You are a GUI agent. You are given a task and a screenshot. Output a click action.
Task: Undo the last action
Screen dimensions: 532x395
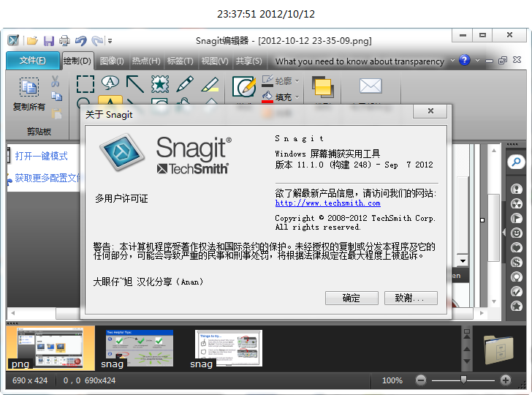[x=80, y=41]
